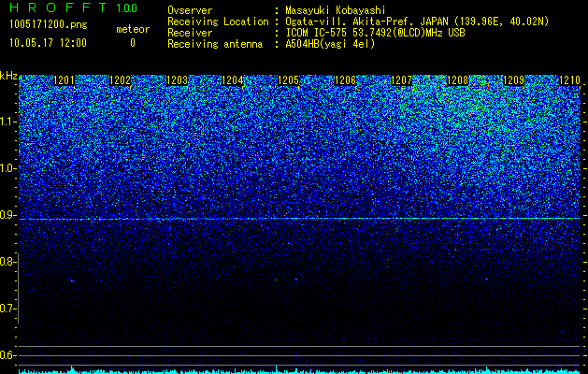The width and height of the screenshot is (588, 374).
Task: Click the 1201 time marker
Action: pos(65,80)
